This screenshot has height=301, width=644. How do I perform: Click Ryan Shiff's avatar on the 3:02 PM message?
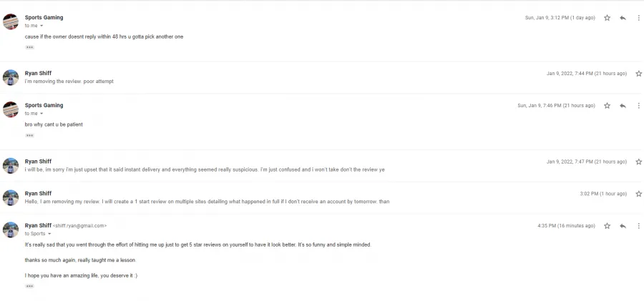pos(11,197)
